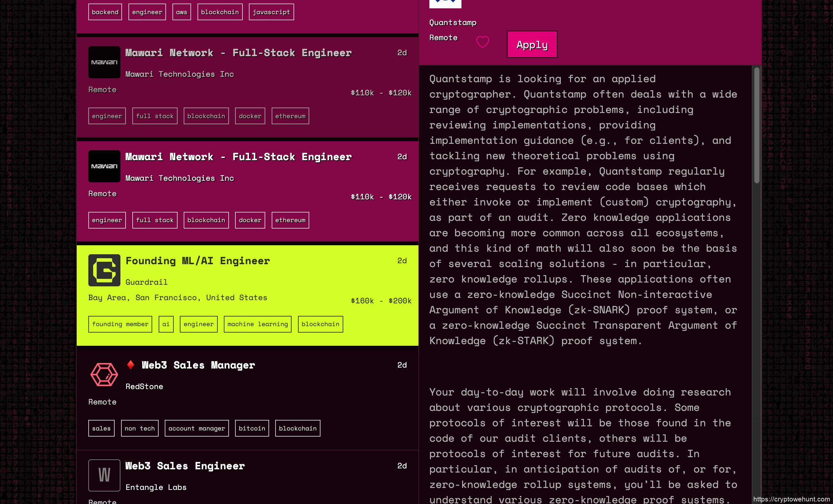Open Web3 Sales Engineer listing
The height and width of the screenshot is (504, 833).
click(185, 466)
